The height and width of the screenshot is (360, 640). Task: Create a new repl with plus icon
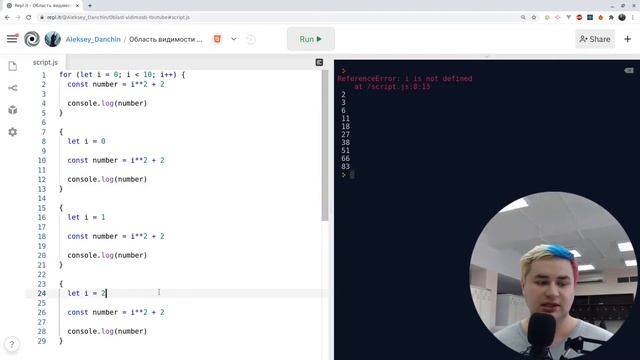point(627,39)
